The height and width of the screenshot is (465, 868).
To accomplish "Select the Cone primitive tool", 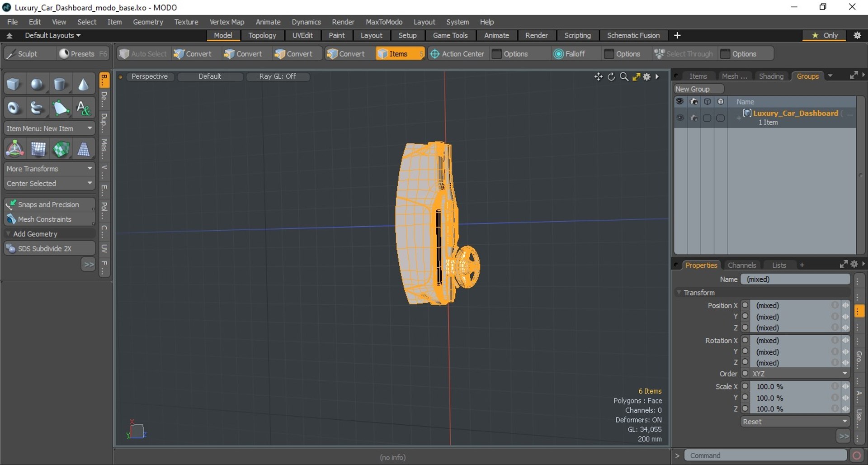I will (84, 85).
